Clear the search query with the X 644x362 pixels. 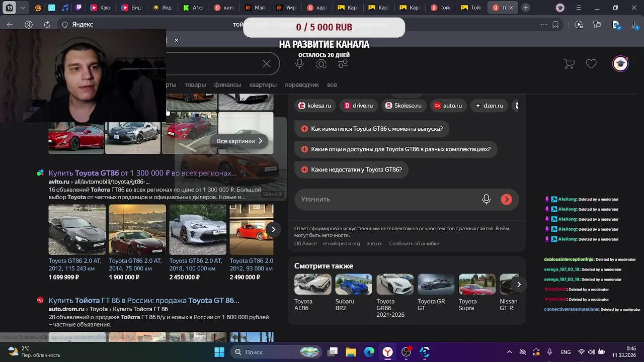pyautogui.click(x=267, y=63)
